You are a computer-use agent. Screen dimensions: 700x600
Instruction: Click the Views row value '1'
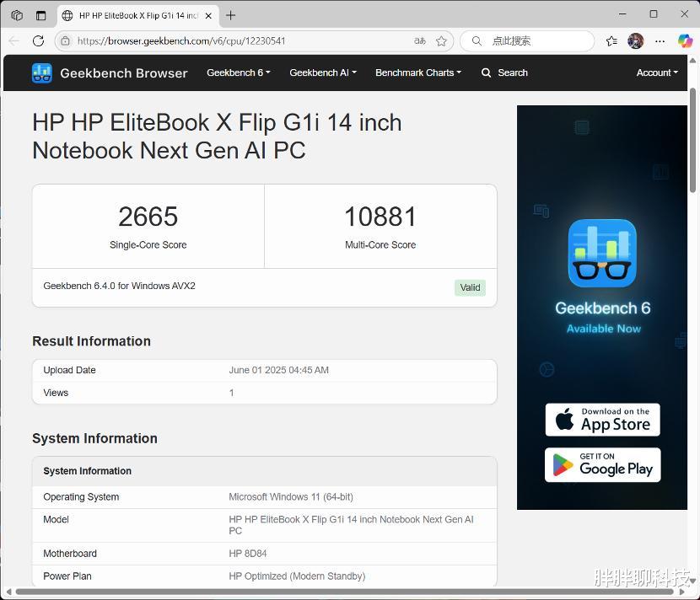[231, 393]
